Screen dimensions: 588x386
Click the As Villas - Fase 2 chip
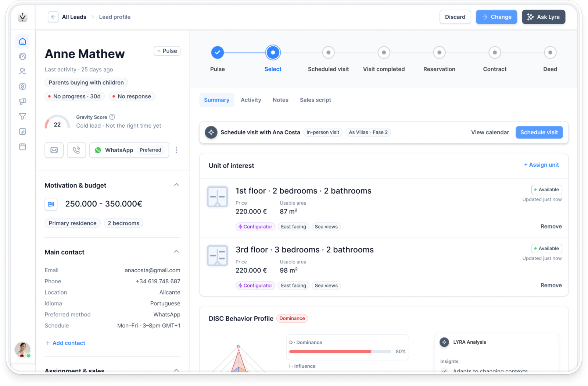[x=368, y=132]
